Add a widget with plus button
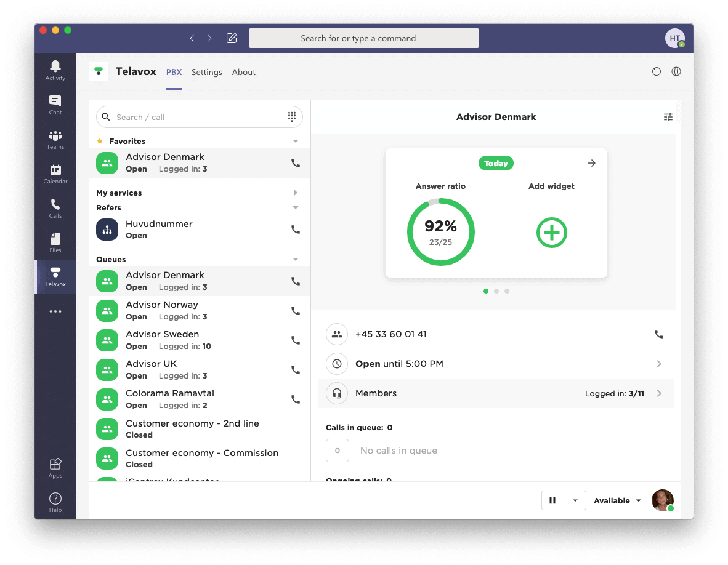The height and width of the screenshot is (565, 728). coord(552,232)
